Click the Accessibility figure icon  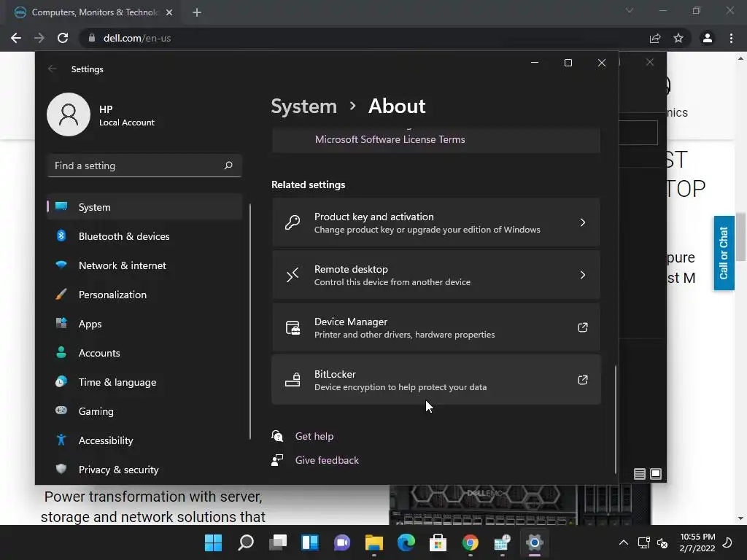point(61,440)
